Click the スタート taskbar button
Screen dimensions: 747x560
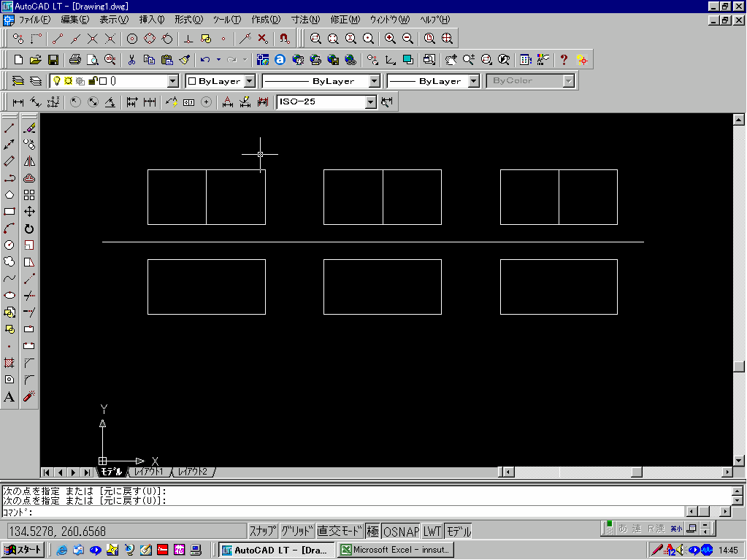tap(23, 550)
